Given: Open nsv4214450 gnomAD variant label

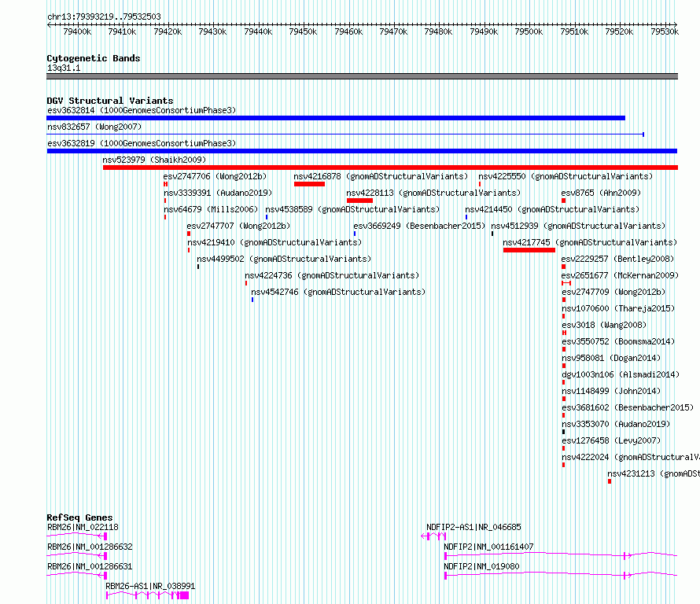Looking at the screenshot, I should [x=552, y=209].
